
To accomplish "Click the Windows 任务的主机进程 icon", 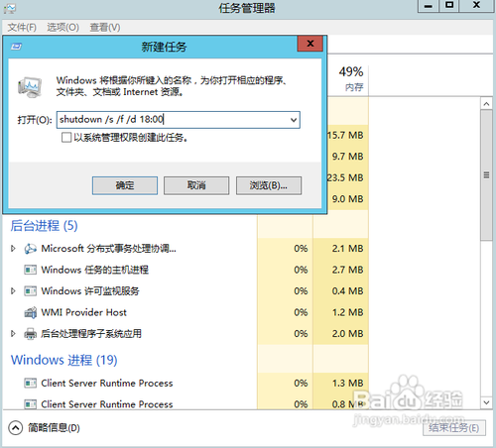I will point(30,270).
